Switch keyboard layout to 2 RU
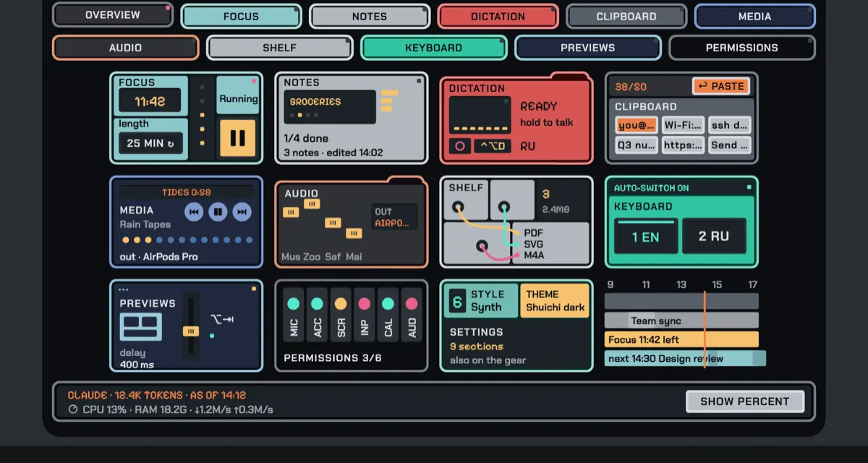 tap(713, 236)
